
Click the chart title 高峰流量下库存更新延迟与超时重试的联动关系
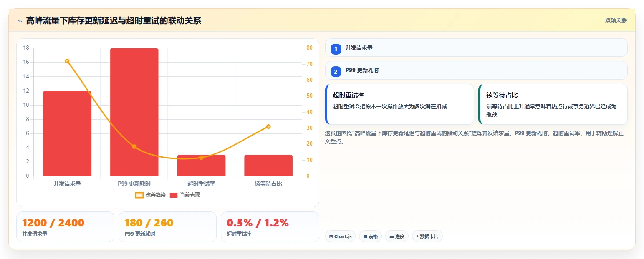coord(114,20)
